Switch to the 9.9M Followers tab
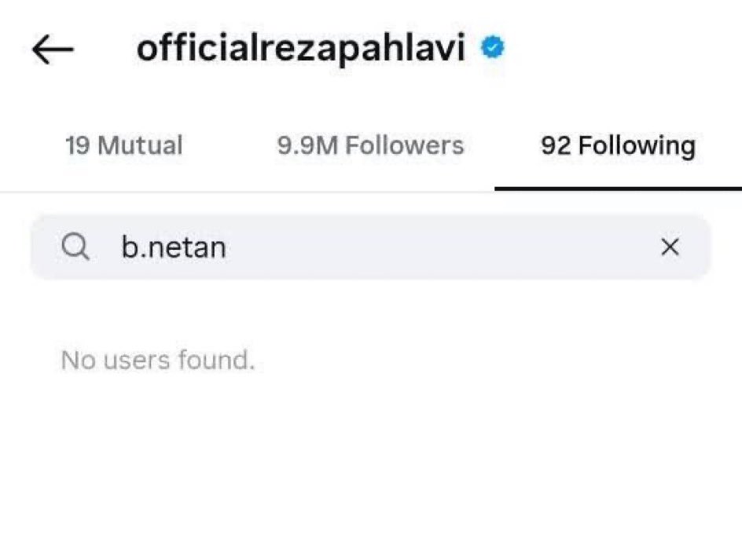Viewport: 742px width, 560px height. click(370, 145)
